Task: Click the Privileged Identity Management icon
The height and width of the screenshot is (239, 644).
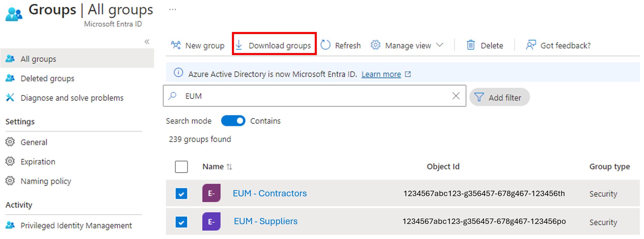Action: [x=10, y=225]
